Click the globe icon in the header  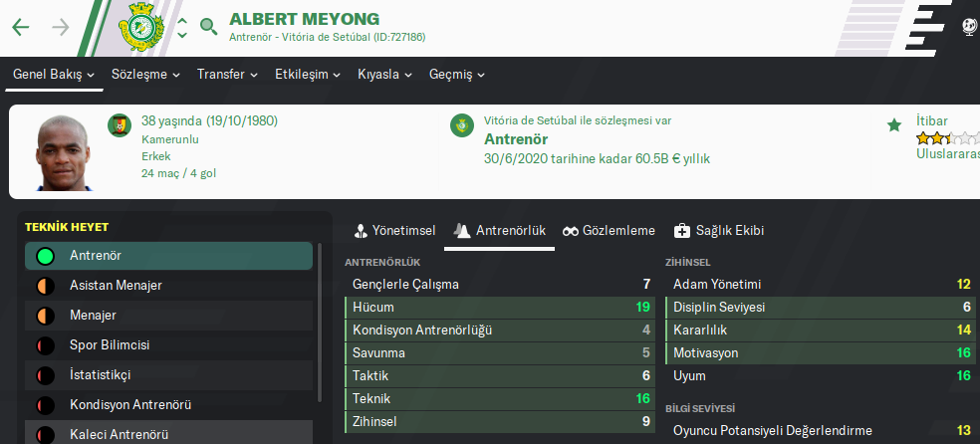pos(970,27)
